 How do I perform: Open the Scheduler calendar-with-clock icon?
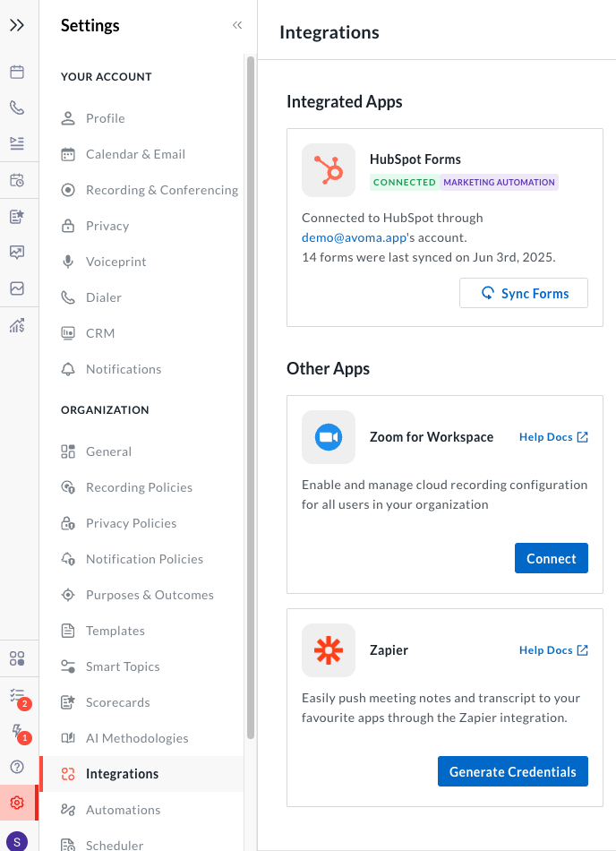(x=19, y=180)
